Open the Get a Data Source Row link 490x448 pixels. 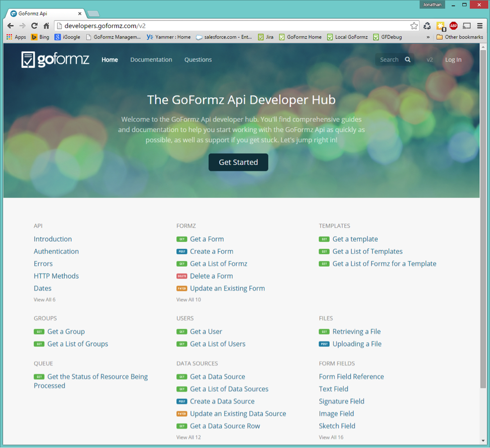225,426
